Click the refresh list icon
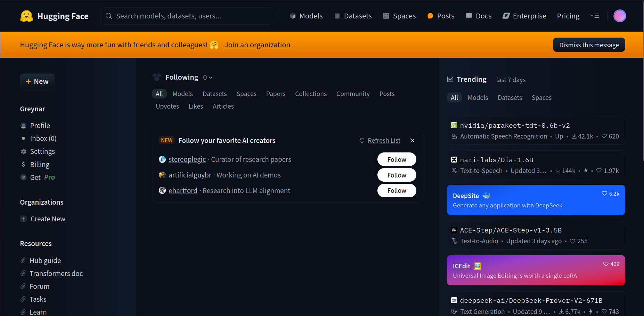644x316 pixels. pyautogui.click(x=362, y=140)
